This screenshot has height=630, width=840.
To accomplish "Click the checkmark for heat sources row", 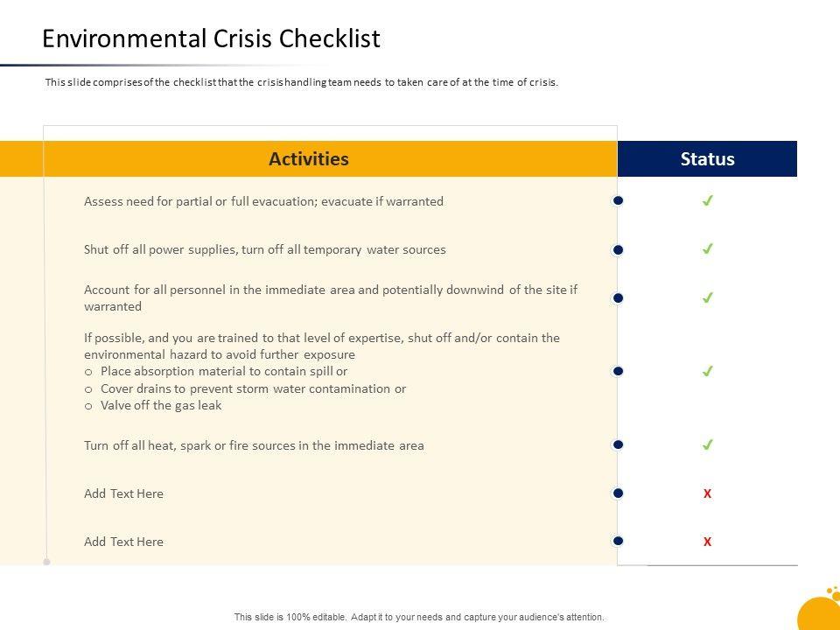I will pyautogui.click(x=708, y=444).
